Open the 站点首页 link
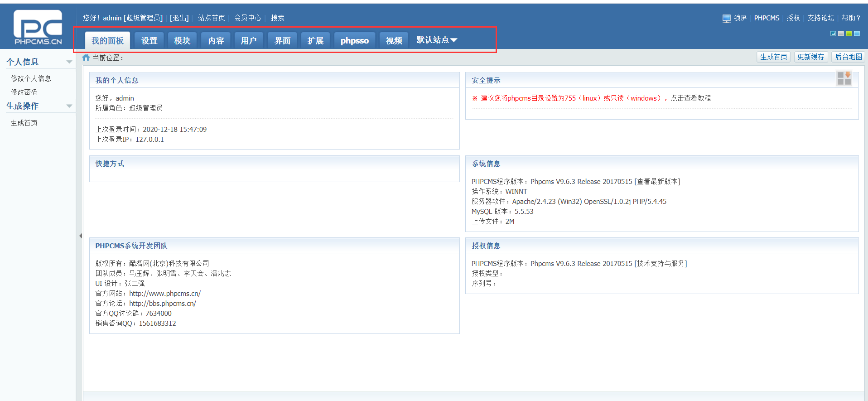This screenshot has width=868, height=401. [x=212, y=18]
